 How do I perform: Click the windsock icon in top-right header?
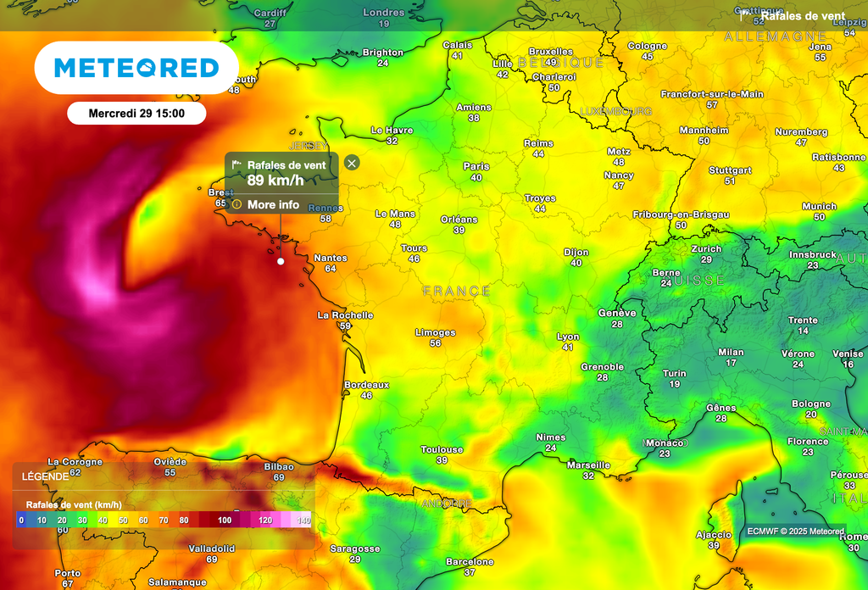point(746,15)
